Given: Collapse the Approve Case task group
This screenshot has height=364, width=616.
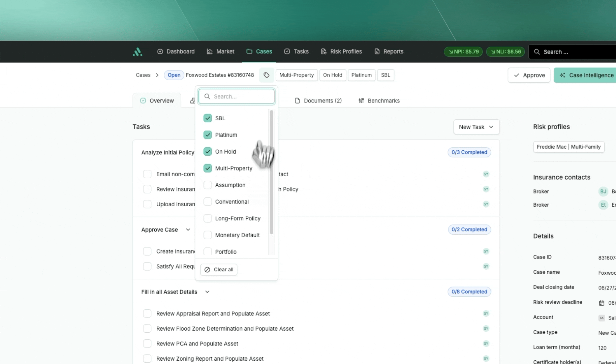Looking at the screenshot, I should (x=188, y=230).
